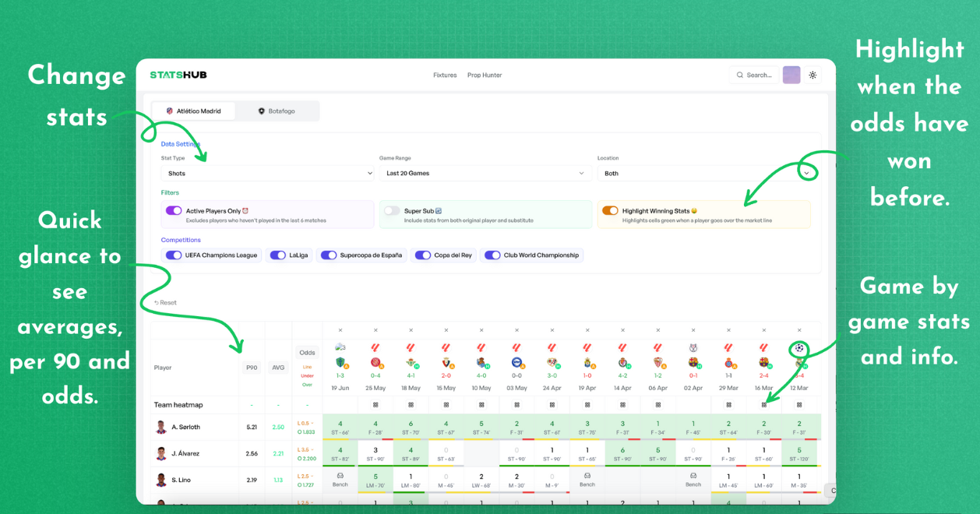The image size is (980, 514).
Task: Remove the 24 Apr game column
Action: pyautogui.click(x=552, y=330)
